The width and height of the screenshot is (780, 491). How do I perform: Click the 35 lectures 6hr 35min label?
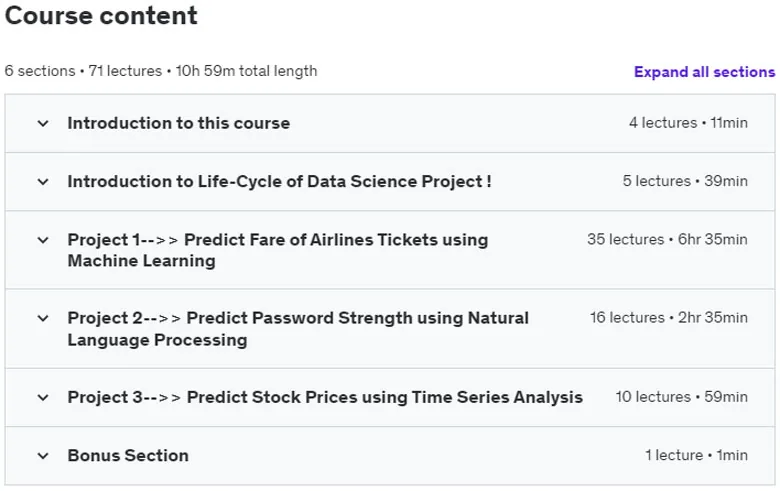click(x=667, y=239)
